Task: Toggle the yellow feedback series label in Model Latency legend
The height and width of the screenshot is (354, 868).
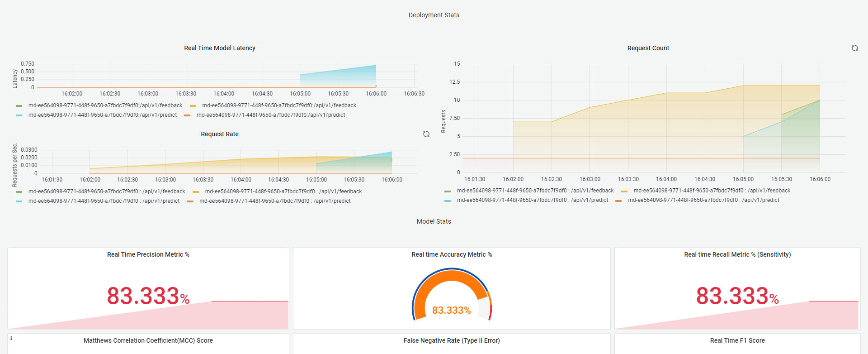Action: click(x=279, y=105)
